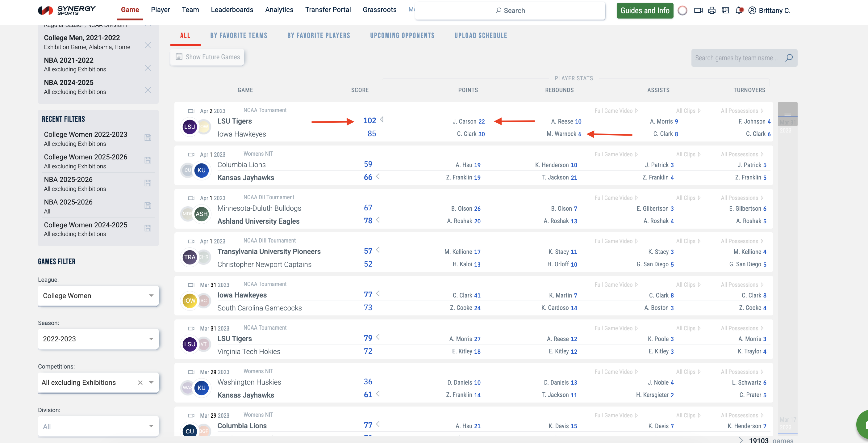868x443 pixels.
Task: Click the printer icon in header
Action: pyautogui.click(x=712, y=11)
